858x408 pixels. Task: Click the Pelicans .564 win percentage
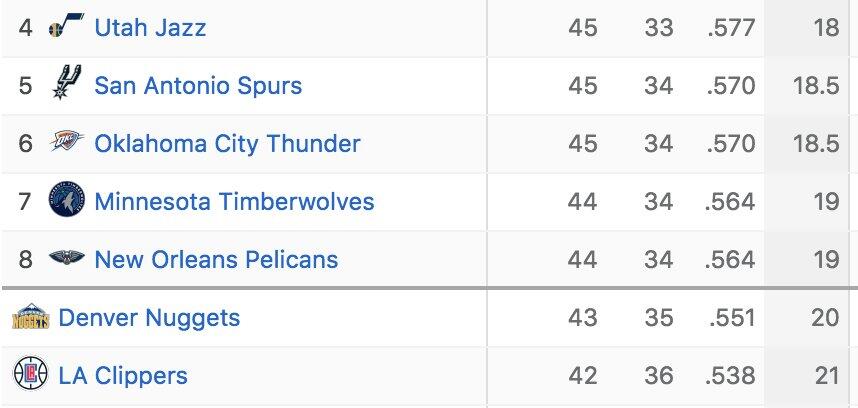pyautogui.click(x=730, y=259)
